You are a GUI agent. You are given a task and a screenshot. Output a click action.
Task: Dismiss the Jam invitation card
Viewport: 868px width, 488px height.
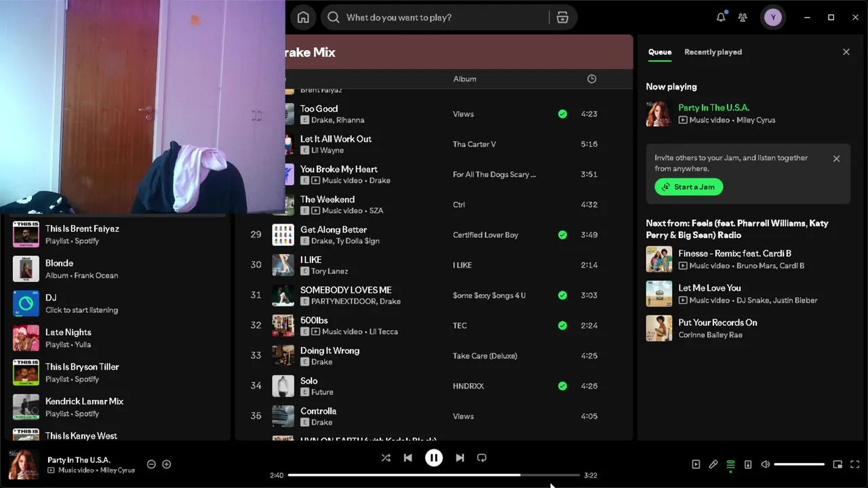point(836,159)
